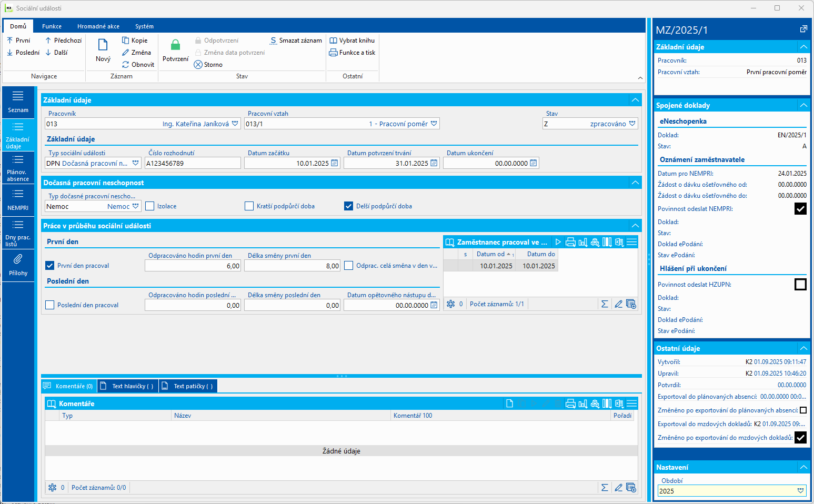This screenshot has height=504, width=814.
Task: Go to the Poslední record
Action: (x=23, y=53)
